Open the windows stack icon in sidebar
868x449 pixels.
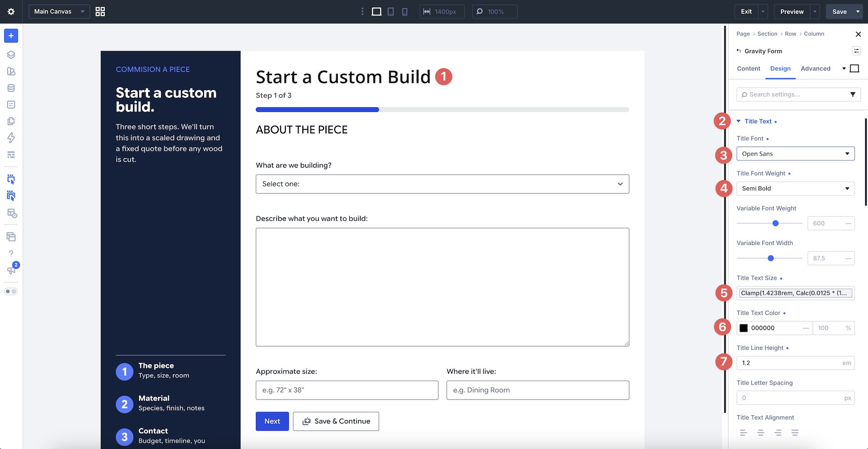coord(11,237)
